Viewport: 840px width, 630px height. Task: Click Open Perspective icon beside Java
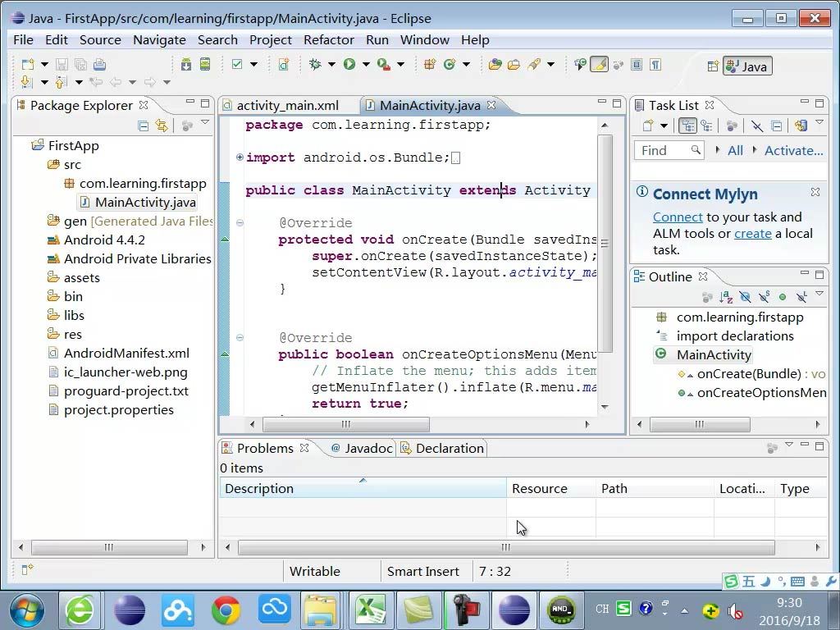712,66
